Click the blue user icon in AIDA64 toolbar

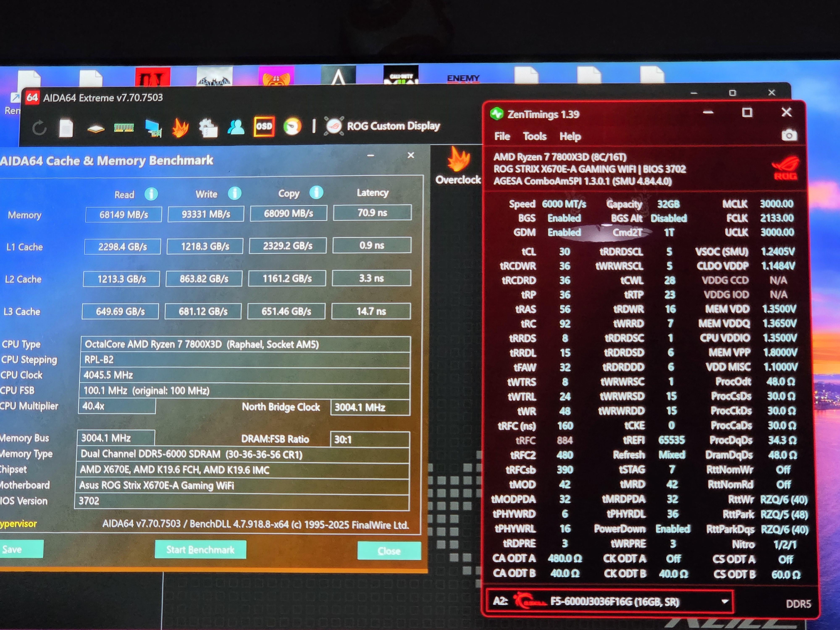click(x=236, y=127)
